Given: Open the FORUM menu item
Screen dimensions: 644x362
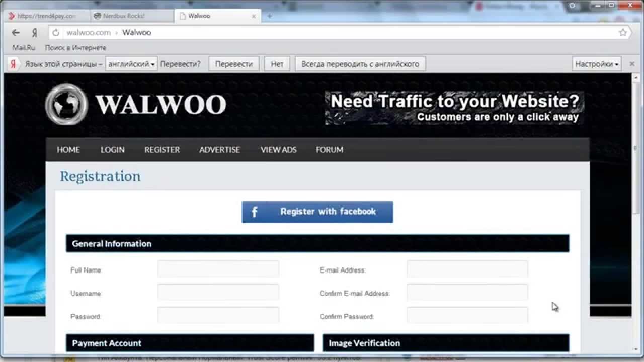Looking at the screenshot, I should (x=330, y=150).
